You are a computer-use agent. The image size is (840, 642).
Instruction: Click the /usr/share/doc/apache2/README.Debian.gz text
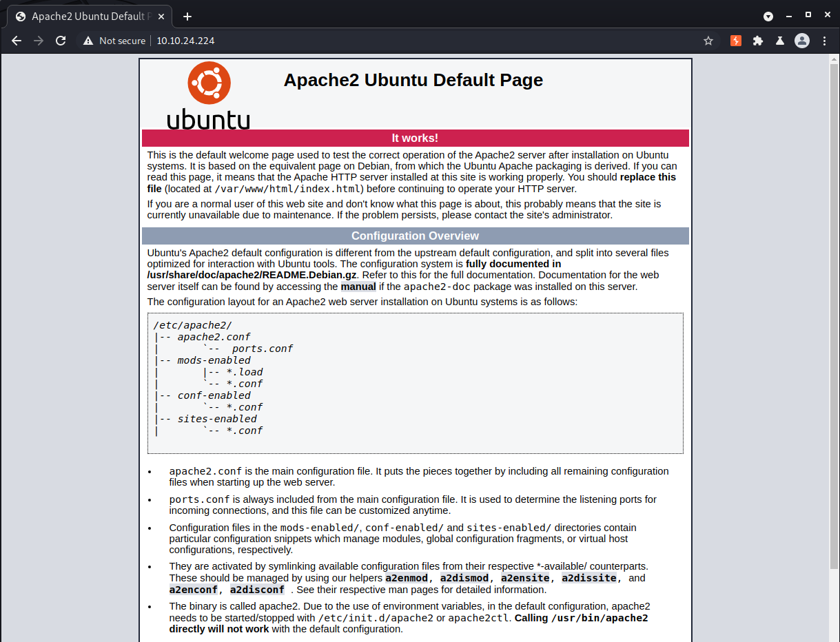pyautogui.click(x=252, y=275)
